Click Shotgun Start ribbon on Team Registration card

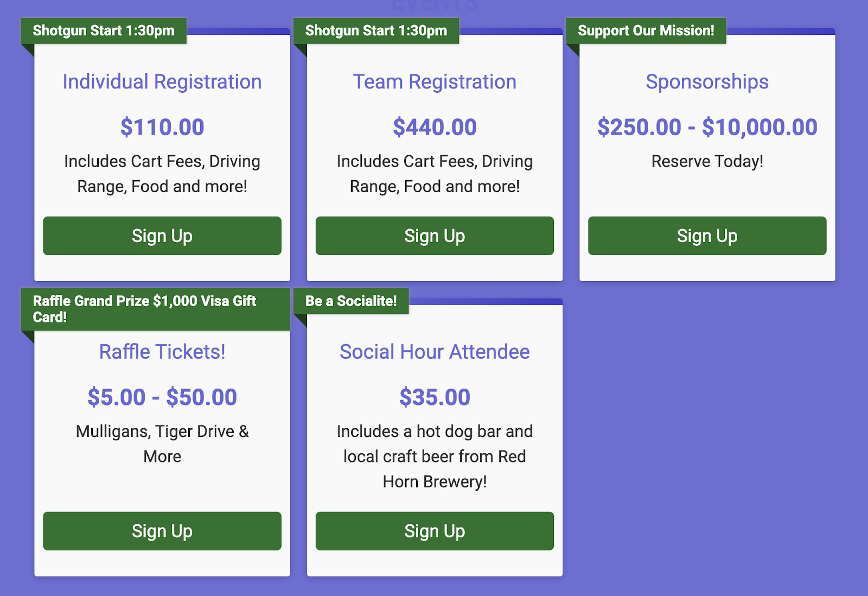coord(376,31)
